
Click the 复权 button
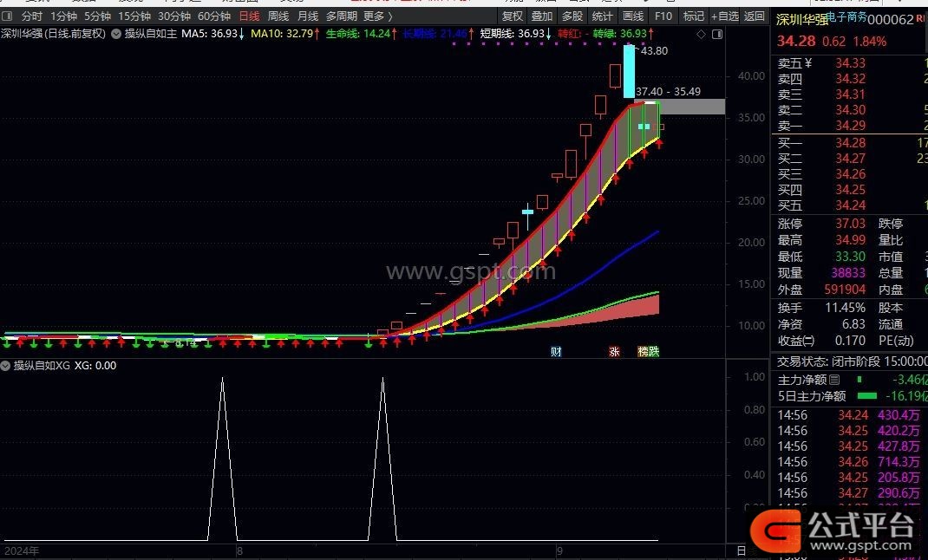coord(513,16)
